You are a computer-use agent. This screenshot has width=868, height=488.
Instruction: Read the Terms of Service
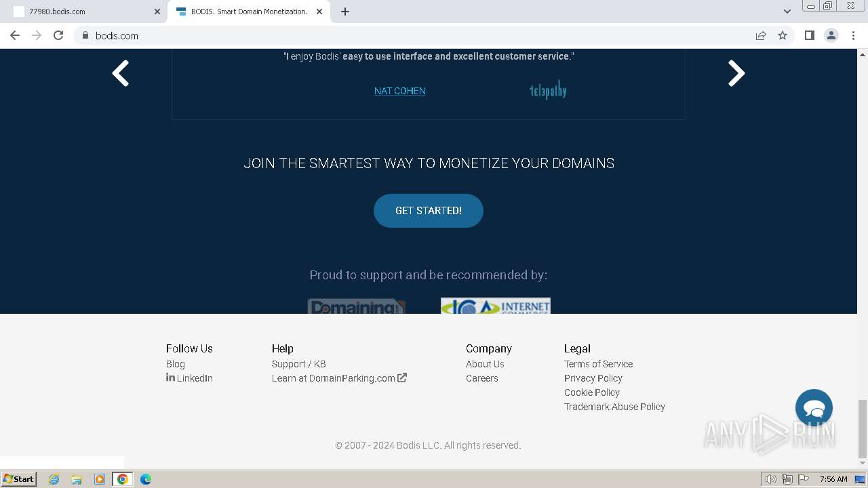click(x=598, y=364)
